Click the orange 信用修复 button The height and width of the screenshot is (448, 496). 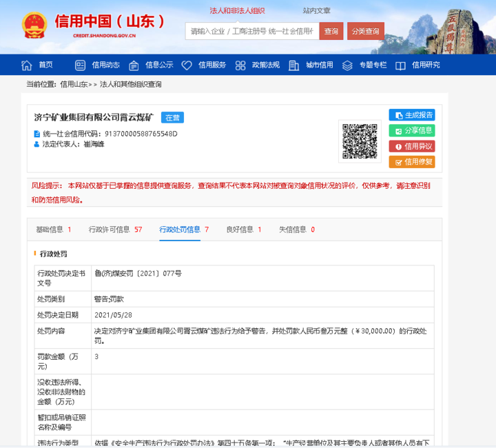(x=412, y=162)
